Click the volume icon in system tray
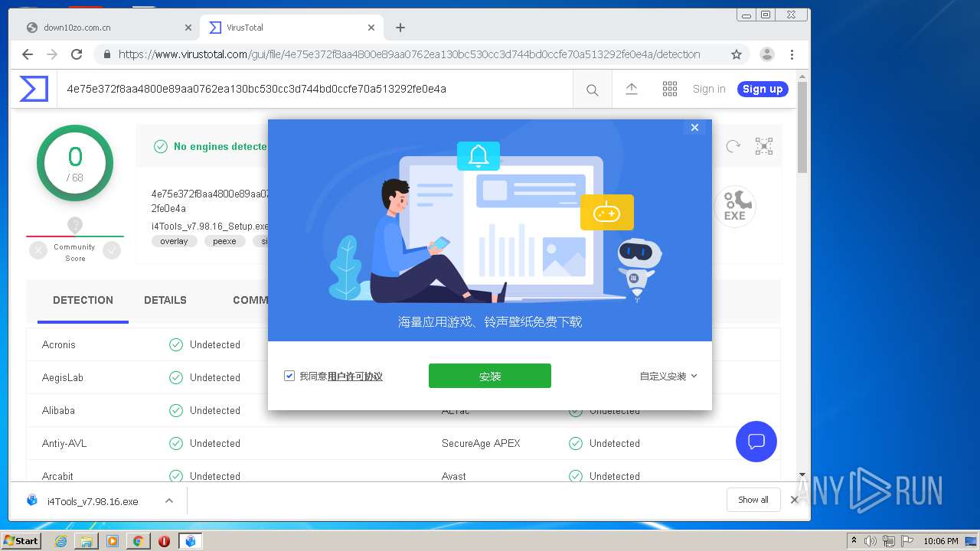The width and height of the screenshot is (980, 551). pos(871,541)
